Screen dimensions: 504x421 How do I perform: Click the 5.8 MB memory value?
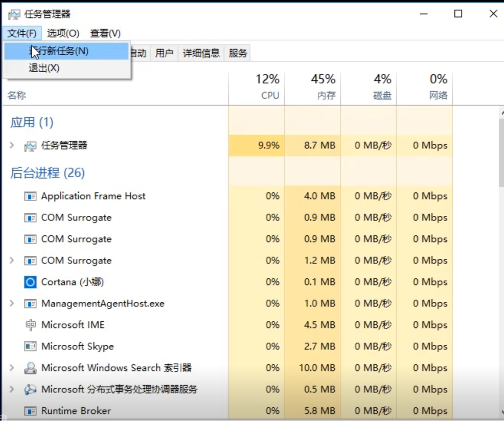pyautogui.click(x=319, y=411)
